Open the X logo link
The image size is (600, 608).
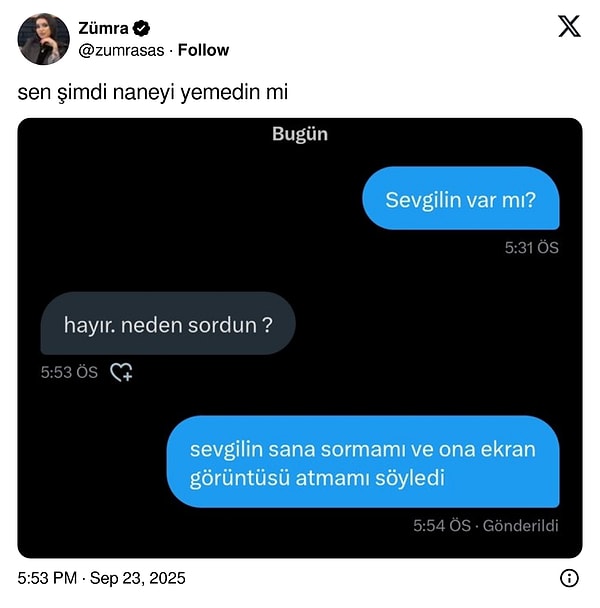click(569, 26)
